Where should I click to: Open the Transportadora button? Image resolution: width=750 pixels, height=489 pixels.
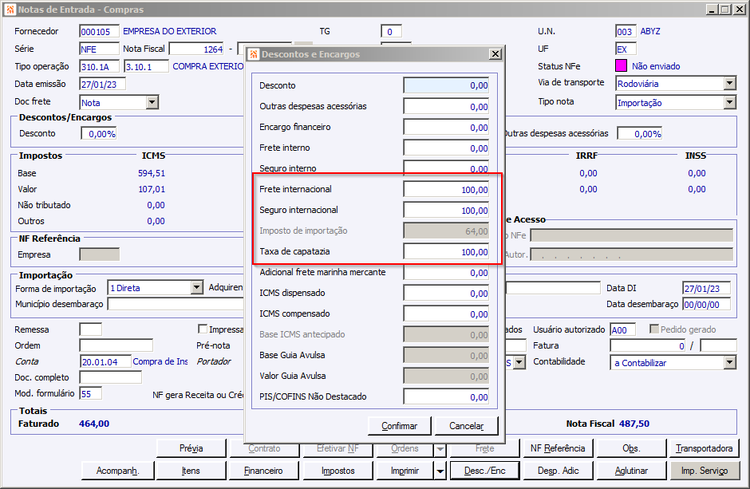[x=705, y=448]
